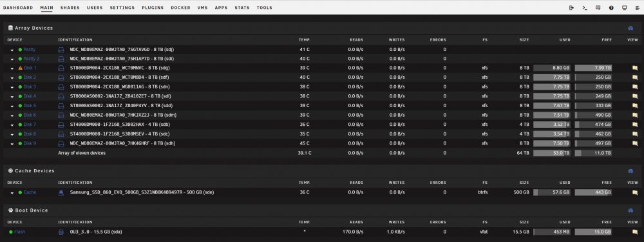This screenshot has height=242, width=644.
Task: Open the DASHBOARD tab
Action: point(18,8)
